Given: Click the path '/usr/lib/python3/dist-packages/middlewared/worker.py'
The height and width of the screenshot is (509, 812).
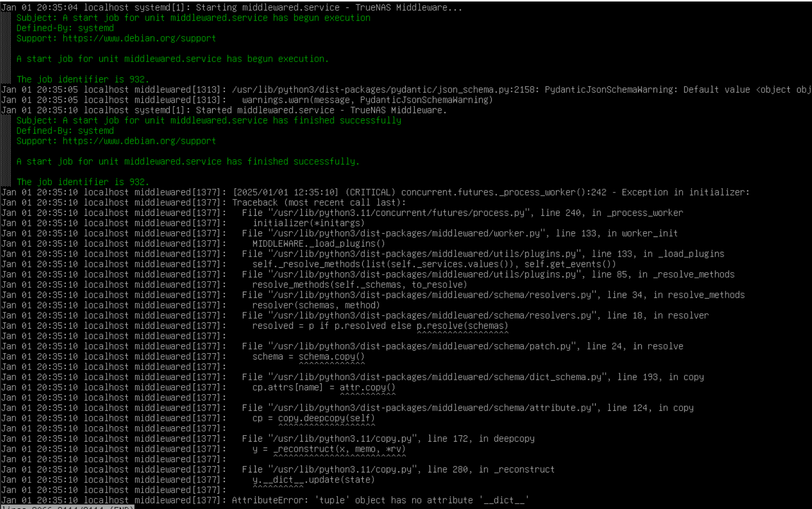Looking at the screenshot, I should tap(407, 233).
